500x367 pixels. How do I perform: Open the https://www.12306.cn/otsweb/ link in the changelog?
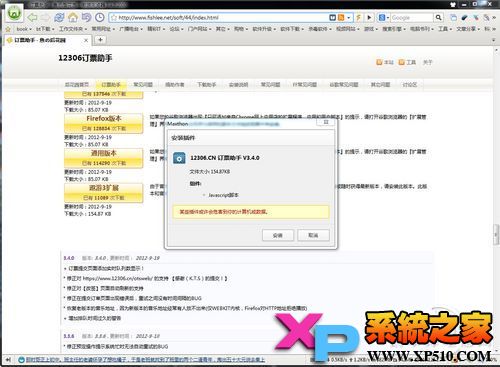(117, 278)
